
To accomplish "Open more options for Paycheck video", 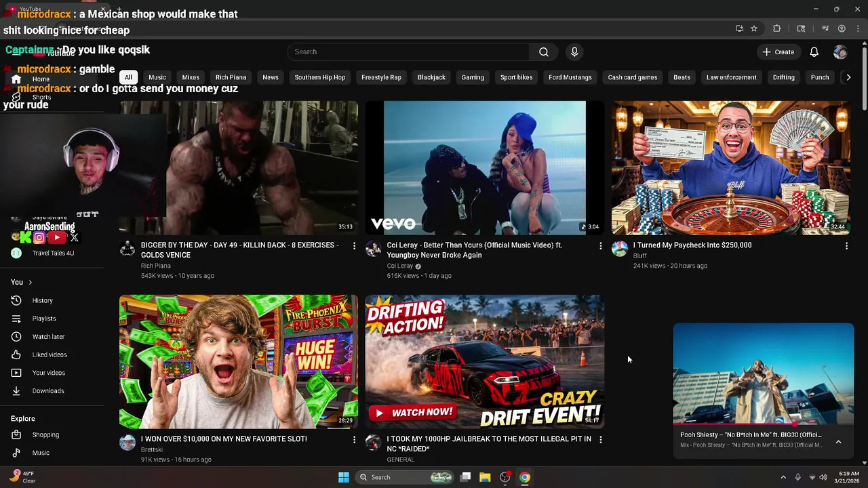I will tap(846, 246).
